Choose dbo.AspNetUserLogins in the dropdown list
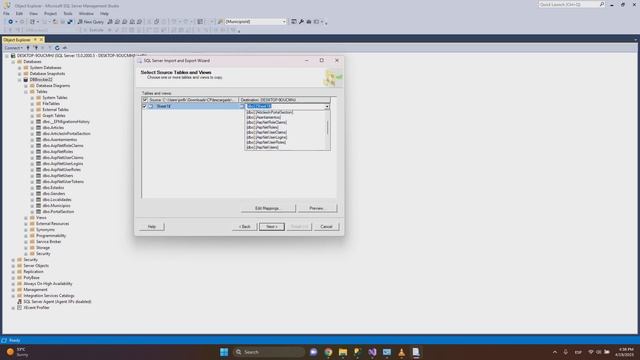 pyautogui.click(x=267, y=137)
